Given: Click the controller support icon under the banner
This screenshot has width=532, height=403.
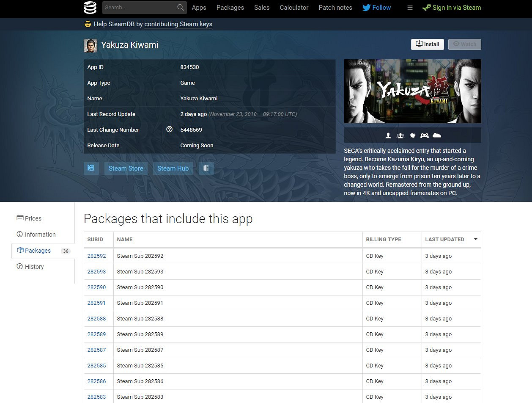Looking at the screenshot, I should [x=425, y=135].
